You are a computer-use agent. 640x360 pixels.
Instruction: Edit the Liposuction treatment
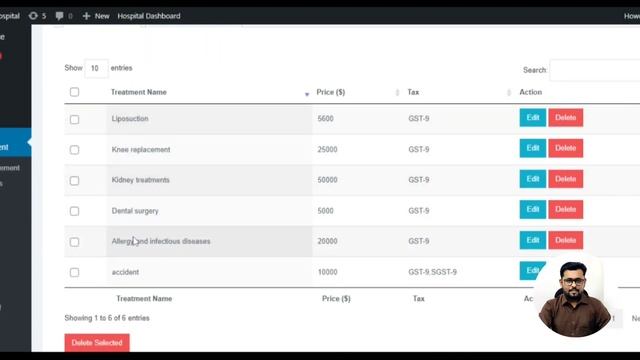[533, 118]
